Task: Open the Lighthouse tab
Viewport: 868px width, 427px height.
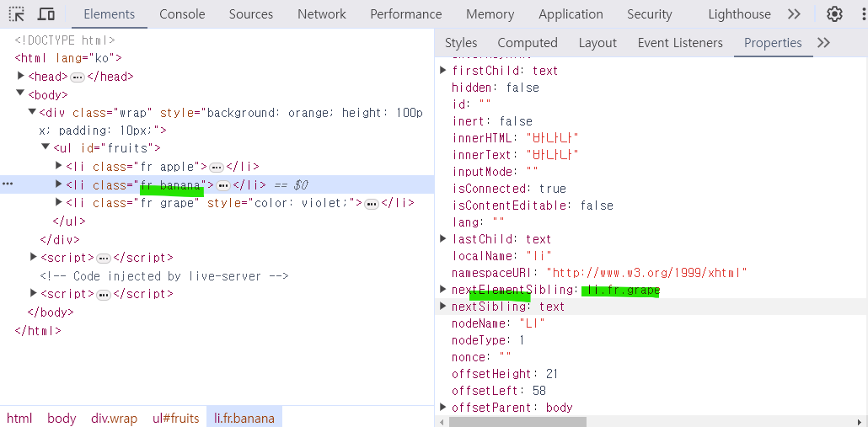Action: pos(739,13)
